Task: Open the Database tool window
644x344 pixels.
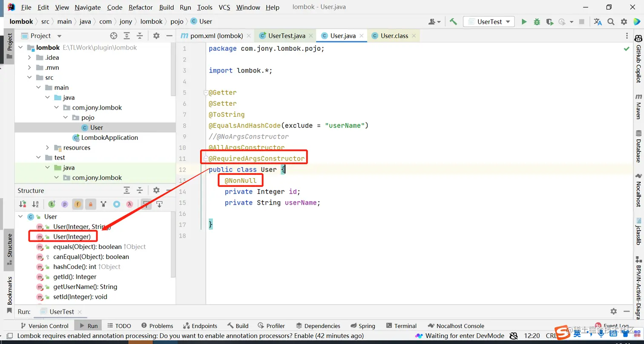Action: click(x=638, y=146)
